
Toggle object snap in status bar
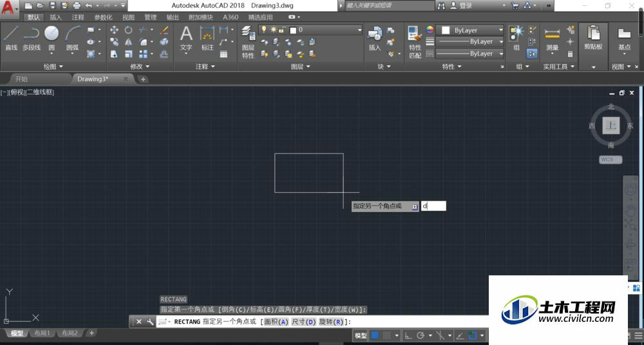click(x=473, y=335)
